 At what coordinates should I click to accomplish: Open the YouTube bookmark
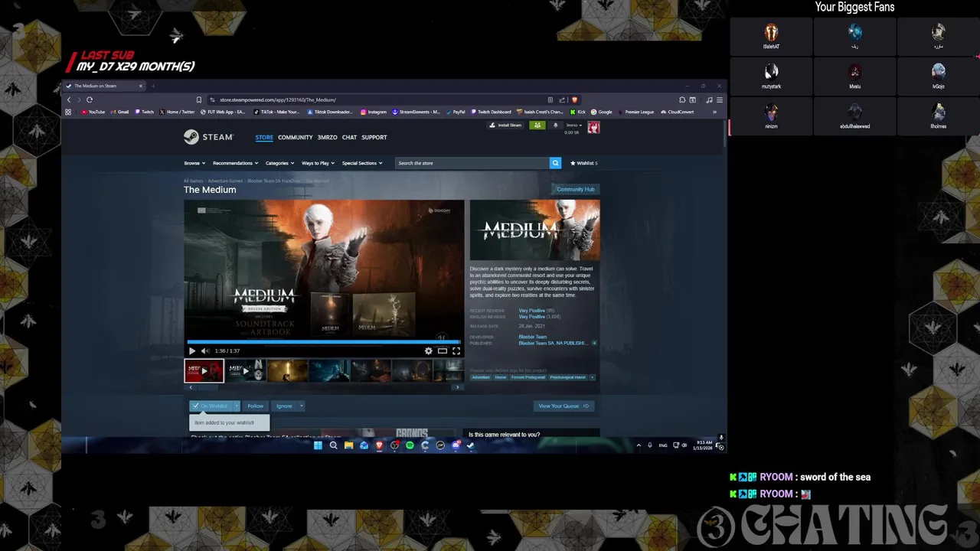click(x=93, y=112)
